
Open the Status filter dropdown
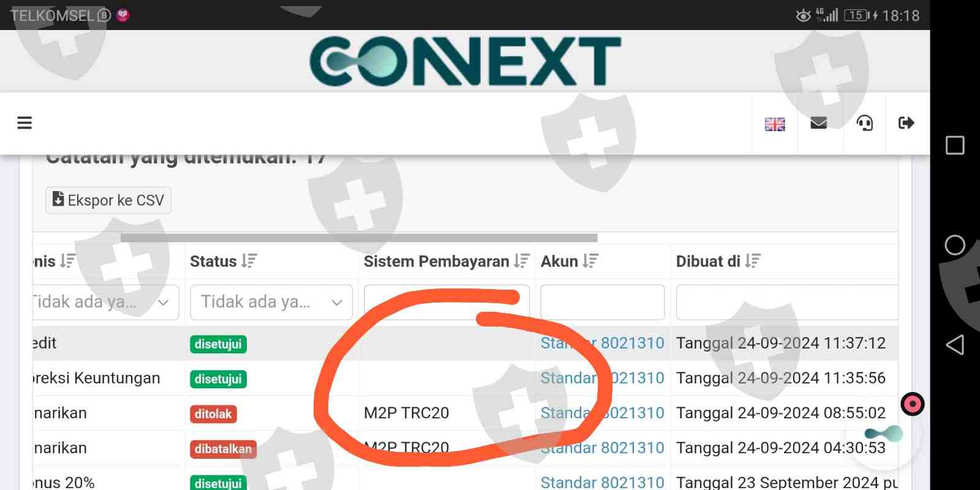point(271,302)
